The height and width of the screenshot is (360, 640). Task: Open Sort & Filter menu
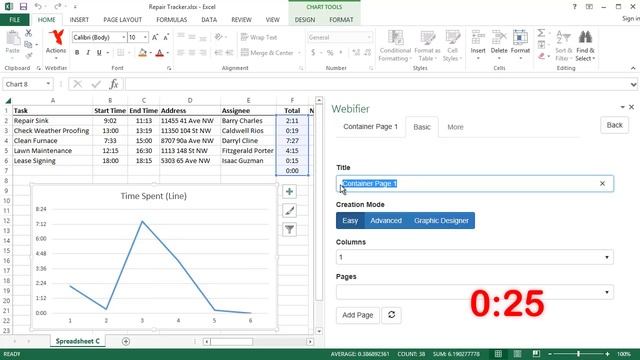tap(564, 46)
